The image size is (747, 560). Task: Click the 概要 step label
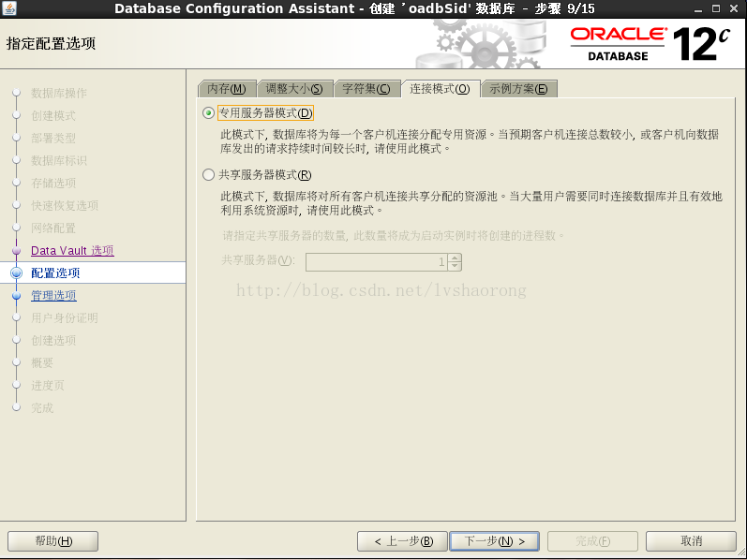pos(42,362)
